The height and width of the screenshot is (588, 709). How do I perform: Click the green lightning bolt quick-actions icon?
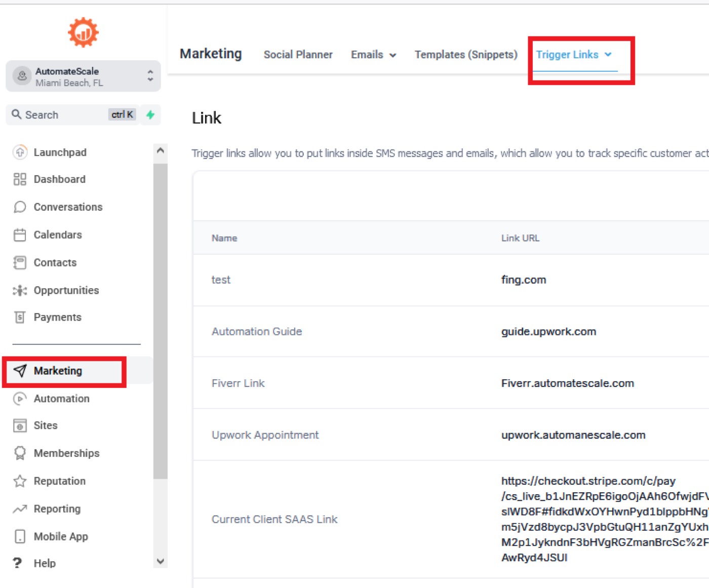click(150, 114)
